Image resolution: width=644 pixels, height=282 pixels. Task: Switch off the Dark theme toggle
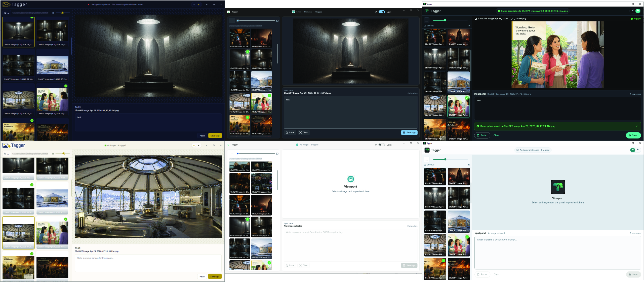(382, 12)
